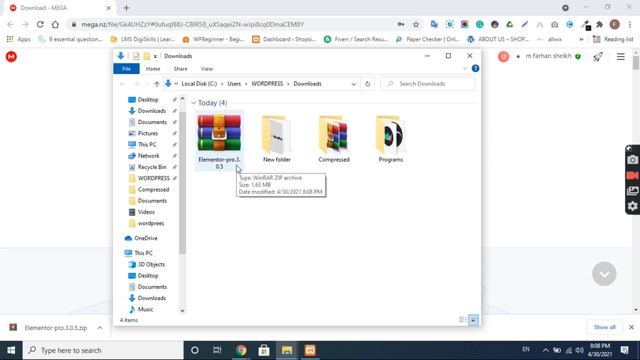Open recorder settings gear icon
This screenshot has width=640, height=360.
pos(633,206)
